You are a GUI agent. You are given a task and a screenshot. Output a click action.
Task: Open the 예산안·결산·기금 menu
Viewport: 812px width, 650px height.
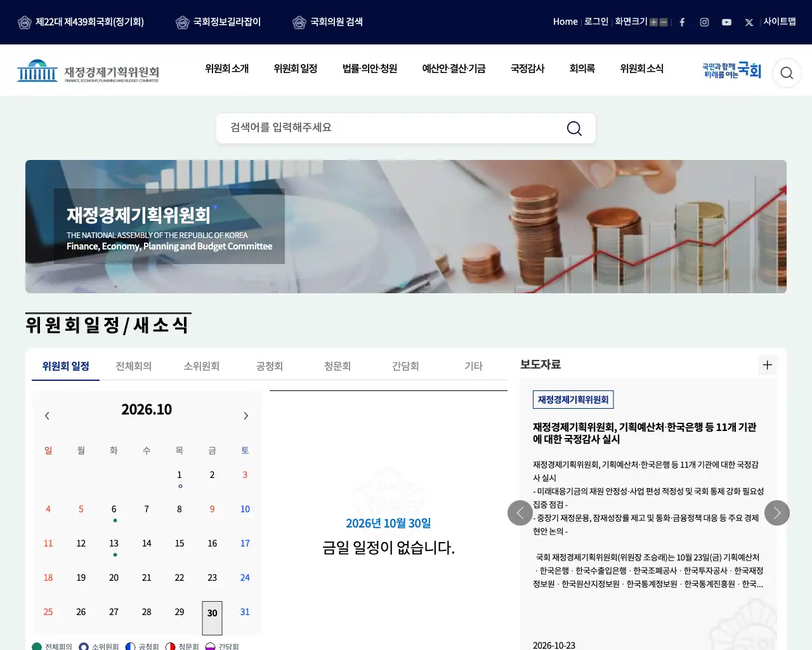pos(454,69)
